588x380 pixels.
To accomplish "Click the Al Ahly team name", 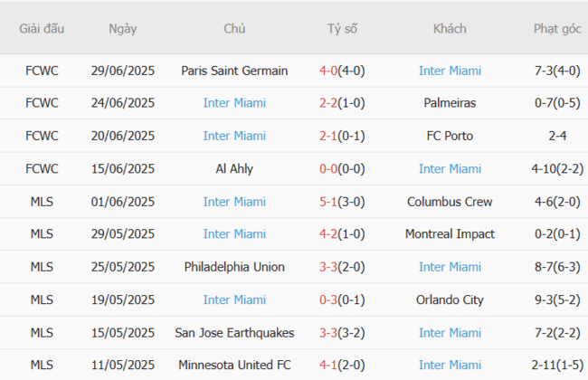I will tap(234, 168).
